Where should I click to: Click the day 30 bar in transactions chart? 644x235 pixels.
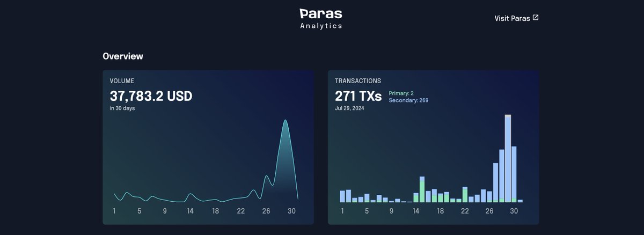514,174
